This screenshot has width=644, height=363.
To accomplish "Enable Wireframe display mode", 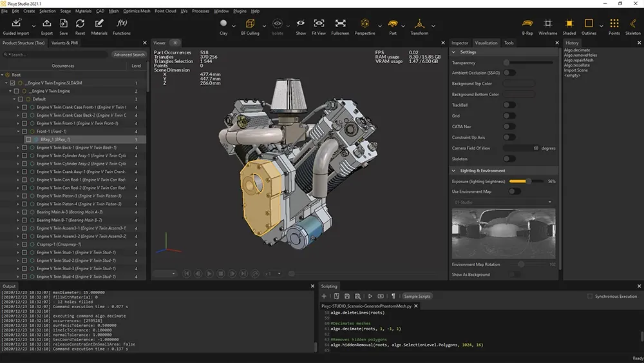I will click(547, 26).
